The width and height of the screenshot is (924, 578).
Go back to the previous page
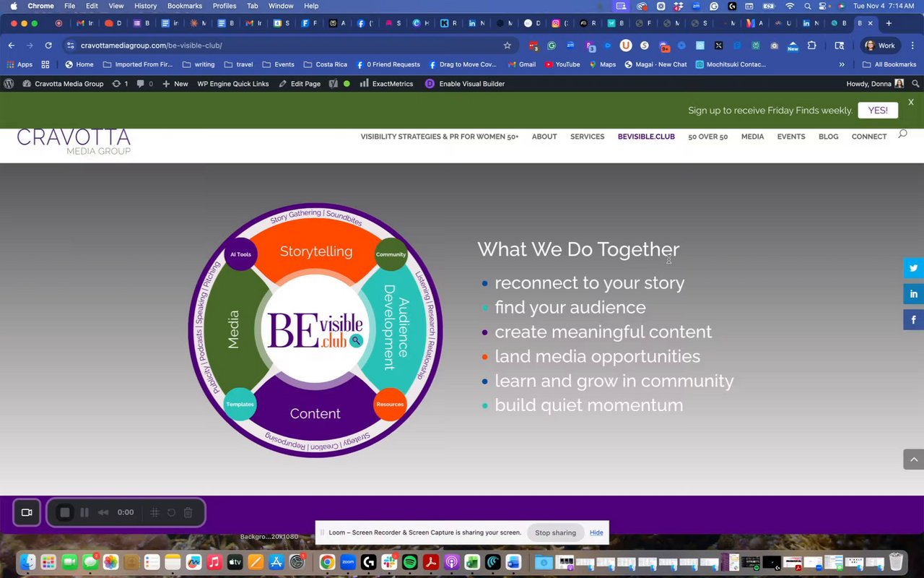click(12, 46)
